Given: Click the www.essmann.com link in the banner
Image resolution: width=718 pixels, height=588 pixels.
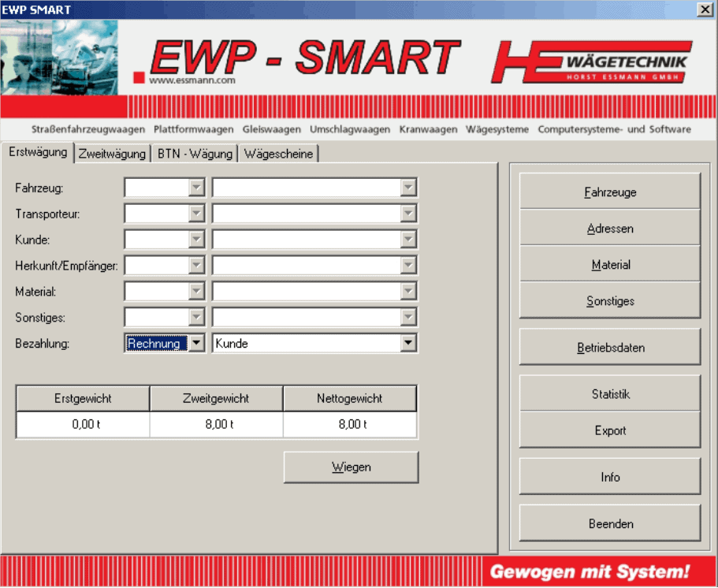Looking at the screenshot, I should (192, 80).
